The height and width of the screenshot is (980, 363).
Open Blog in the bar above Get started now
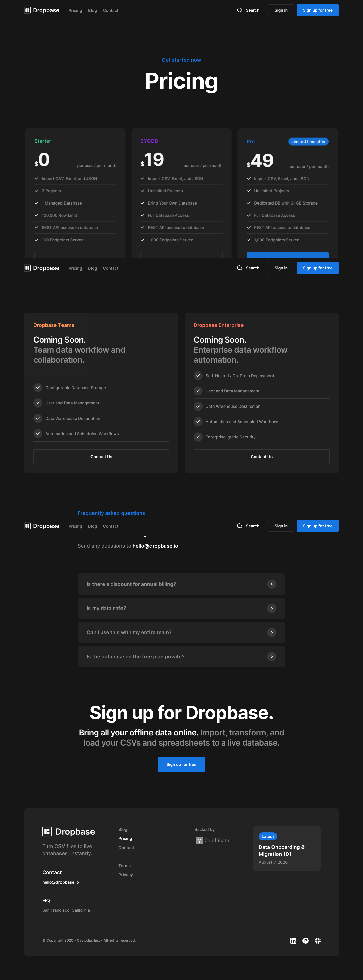(93, 11)
